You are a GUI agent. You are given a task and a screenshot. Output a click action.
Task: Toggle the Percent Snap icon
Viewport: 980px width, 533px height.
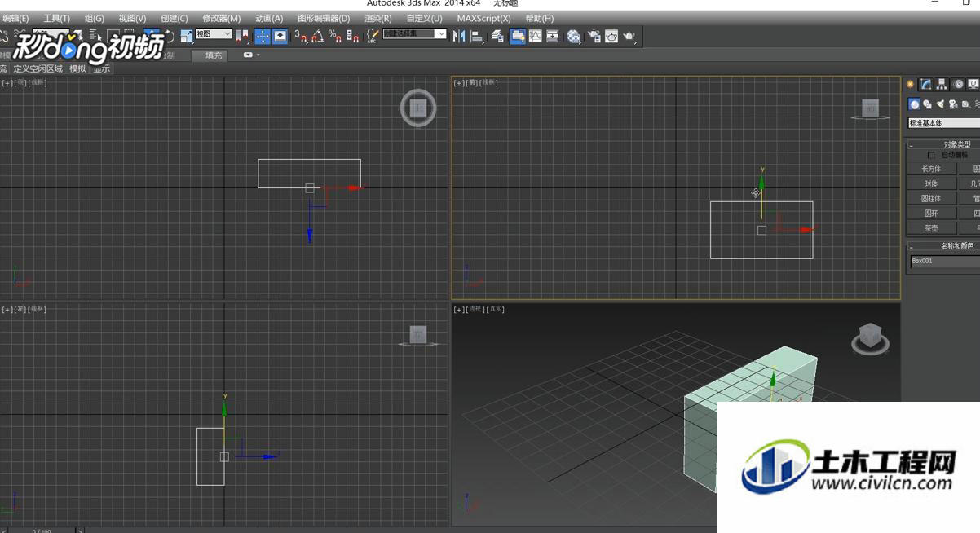(335, 36)
